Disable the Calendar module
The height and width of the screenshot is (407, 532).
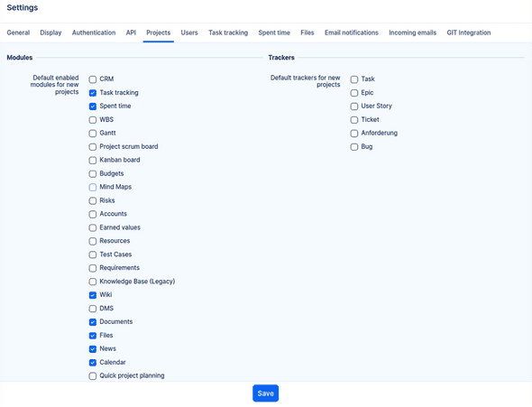(93, 363)
